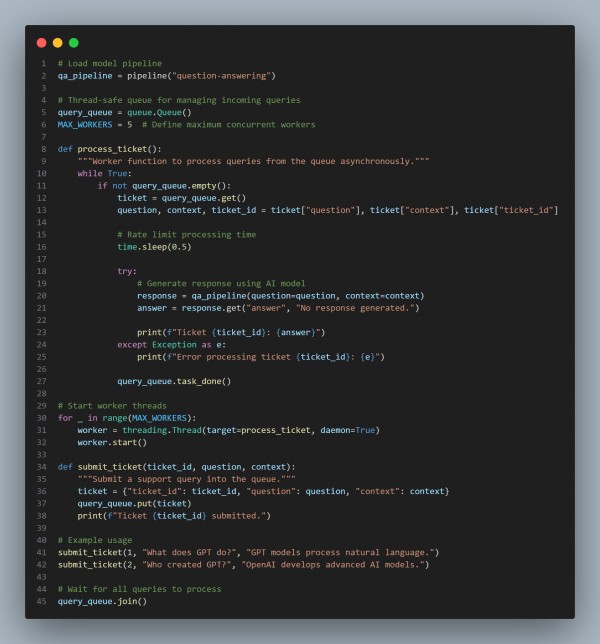Click the 'Generate response using AI model' comment
Image resolution: width=600 pixels, height=644 pixels.
(221, 283)
